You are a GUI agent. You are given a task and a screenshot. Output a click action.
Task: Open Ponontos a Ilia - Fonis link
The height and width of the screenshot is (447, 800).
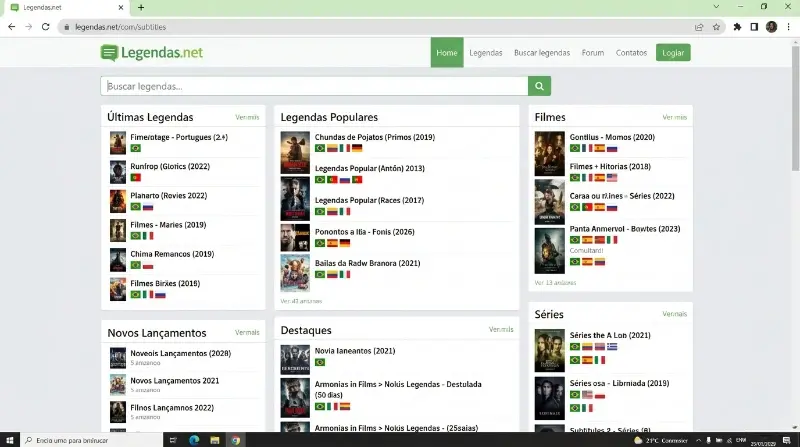coord(364,232)
